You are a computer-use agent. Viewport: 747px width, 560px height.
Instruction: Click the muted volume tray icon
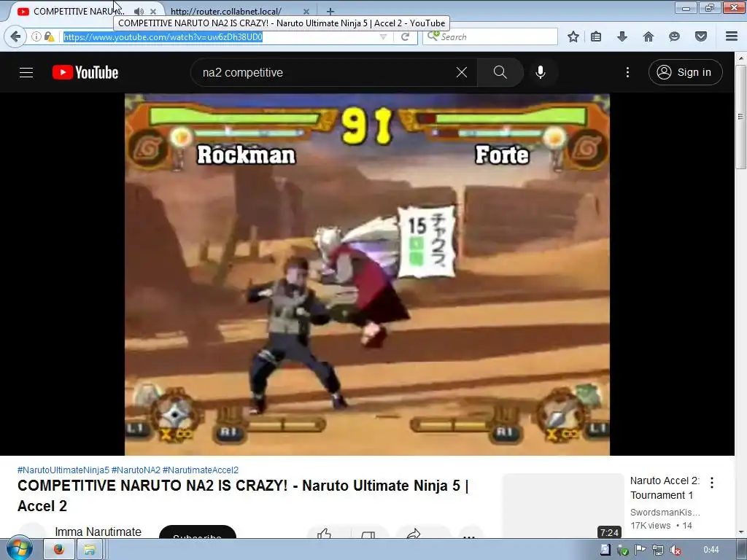(x=675, y=550)
